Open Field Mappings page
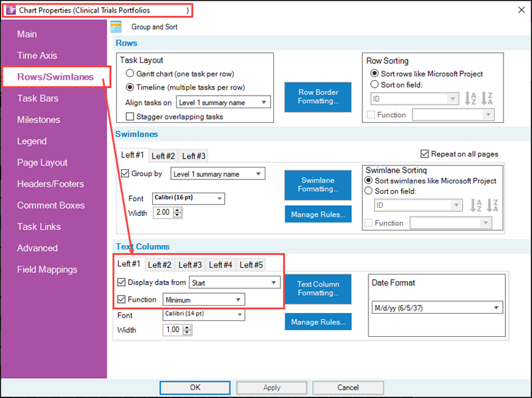 (47, 270)
